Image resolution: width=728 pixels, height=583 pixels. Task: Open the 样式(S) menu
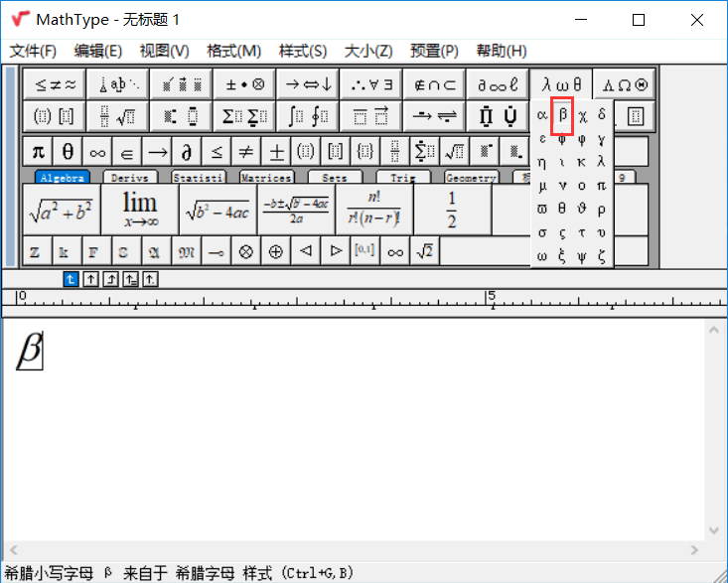[302, 51]
